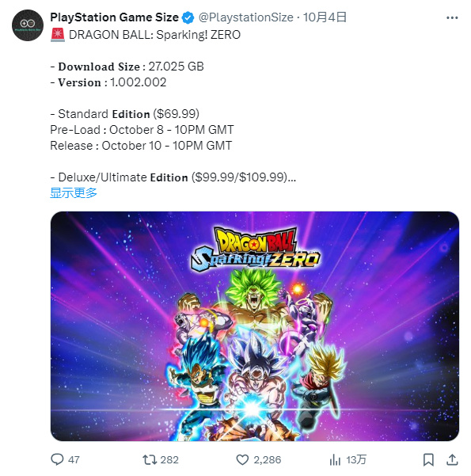Click the blue verified badge icon
The image size is (471, 476).
pos(188,17)
